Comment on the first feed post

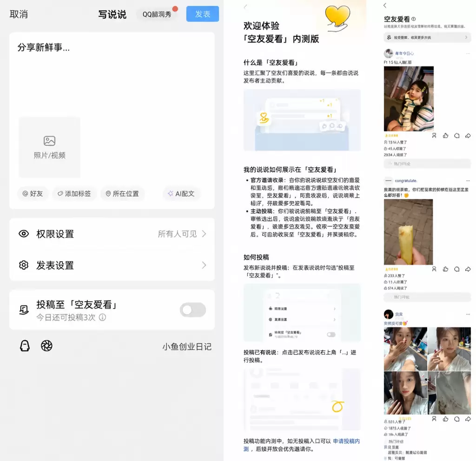pos(456,136)
